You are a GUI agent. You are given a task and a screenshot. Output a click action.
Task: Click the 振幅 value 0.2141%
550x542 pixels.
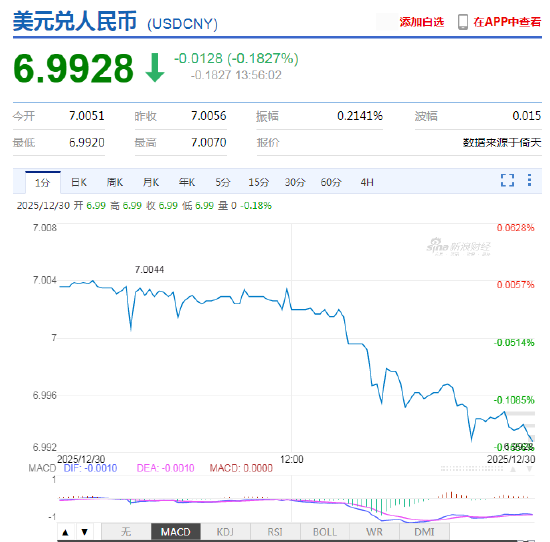tap(360, 116)
